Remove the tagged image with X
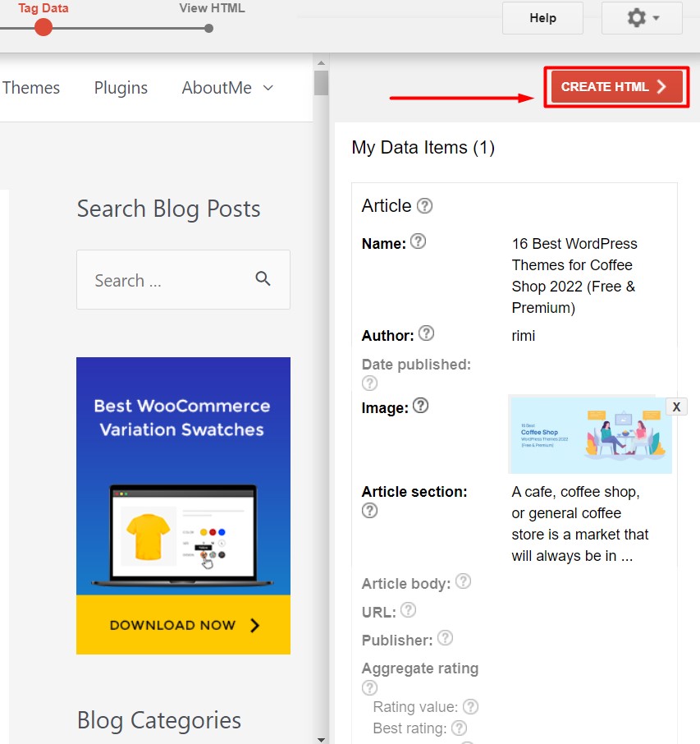The width and height of the screenshot is (700, 744). coord(676,406)
